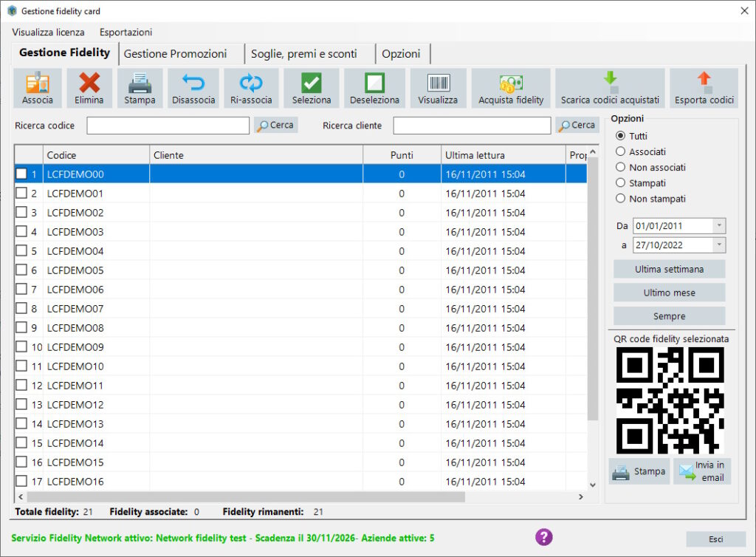Click the Ultima settimana button
The width and height of the screenshot is (756, 557).
click(669, 269)
